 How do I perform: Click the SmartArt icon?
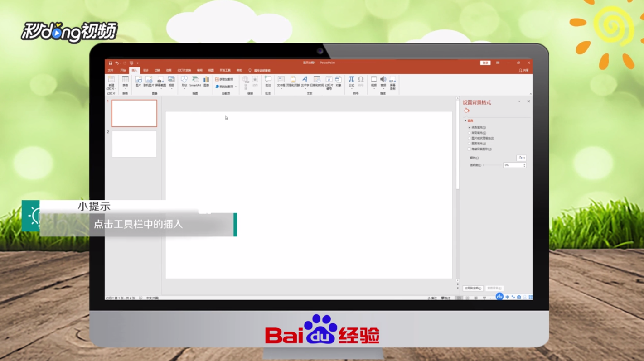pyautogui.click(x=195, y=79)
